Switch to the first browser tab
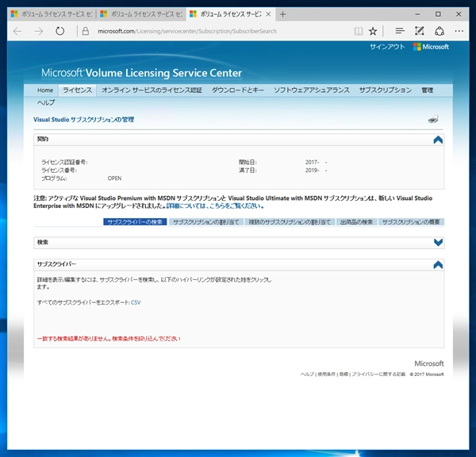 click(x=52, y=14)
